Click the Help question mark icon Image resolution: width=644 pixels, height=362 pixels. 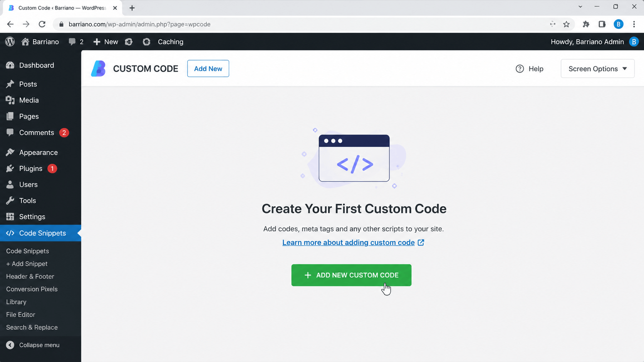pyautogui.click(x=520, y=68)
